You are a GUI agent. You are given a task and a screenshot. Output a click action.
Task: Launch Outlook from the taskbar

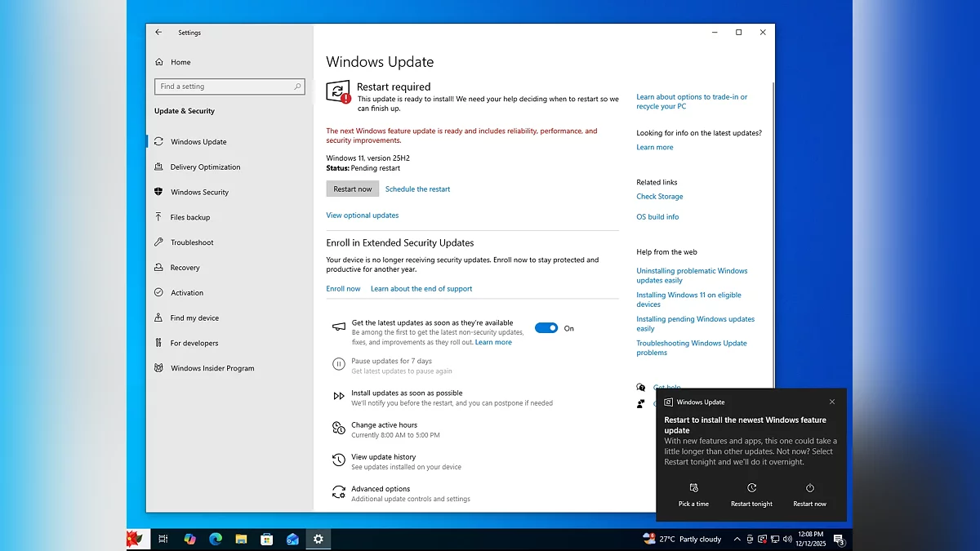click(292, 539)
